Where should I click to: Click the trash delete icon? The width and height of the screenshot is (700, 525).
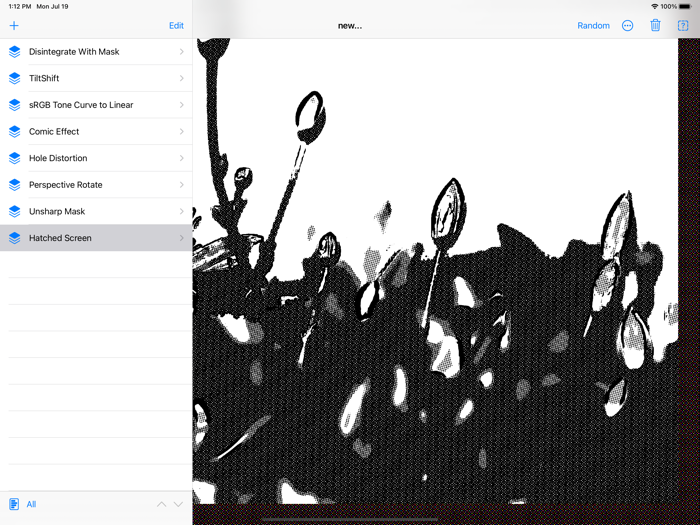[655, 26]
